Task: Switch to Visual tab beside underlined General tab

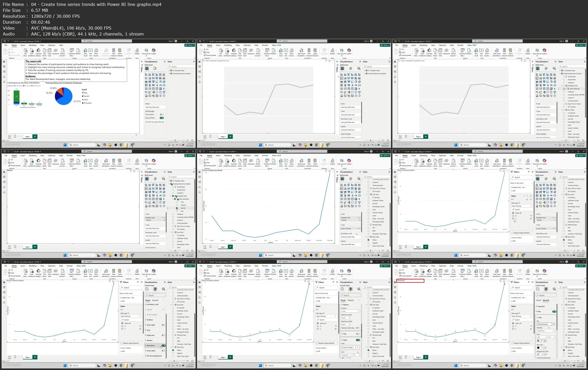Action: 538,300
